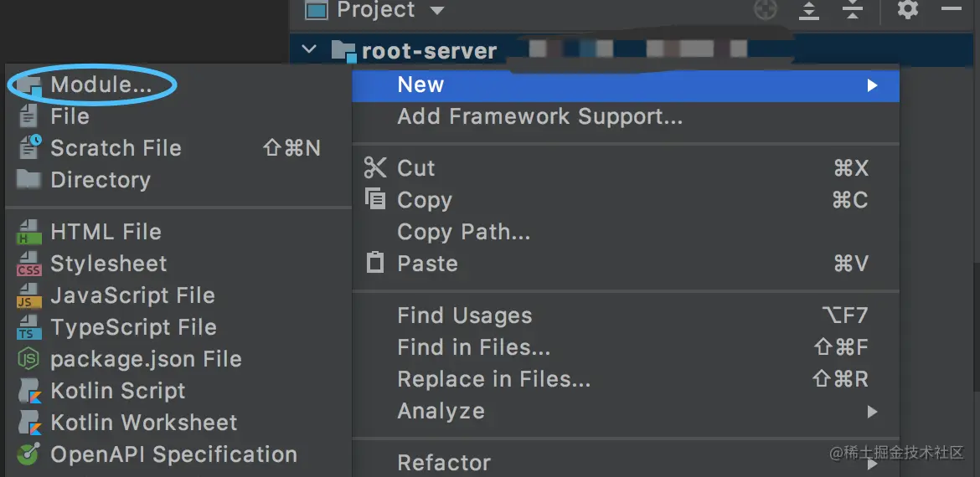The height and width of the screenshot is (477, 980).
Task: Click the scissors Cut icon
Action: coord(375,168)
